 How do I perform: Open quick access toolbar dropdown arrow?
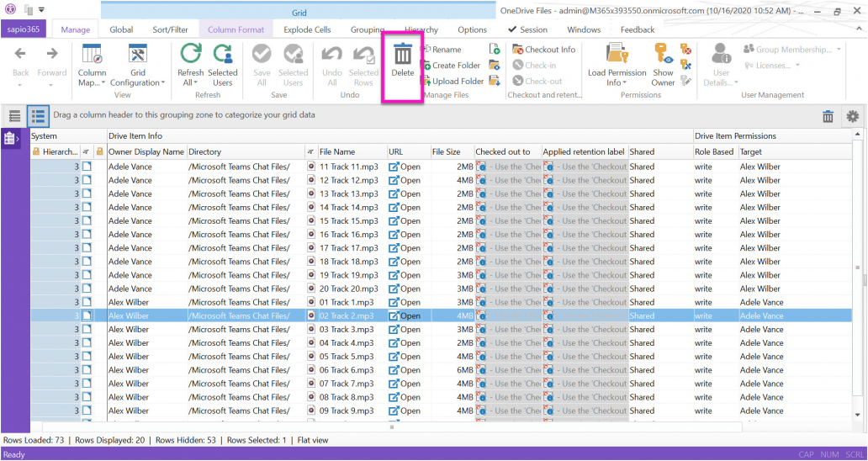tap(41, 9)
